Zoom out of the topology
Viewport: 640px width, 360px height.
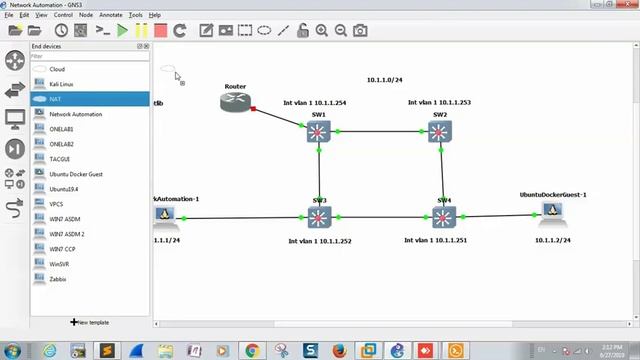[341, 30]
